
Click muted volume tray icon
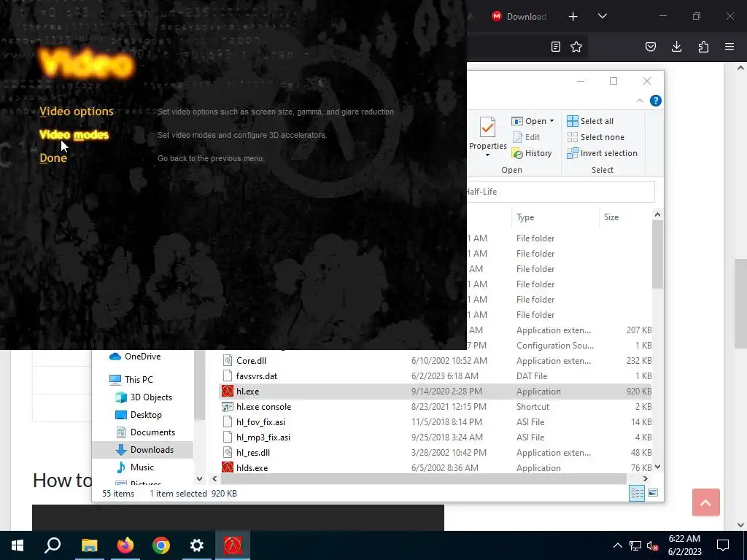tap(653, 545)
